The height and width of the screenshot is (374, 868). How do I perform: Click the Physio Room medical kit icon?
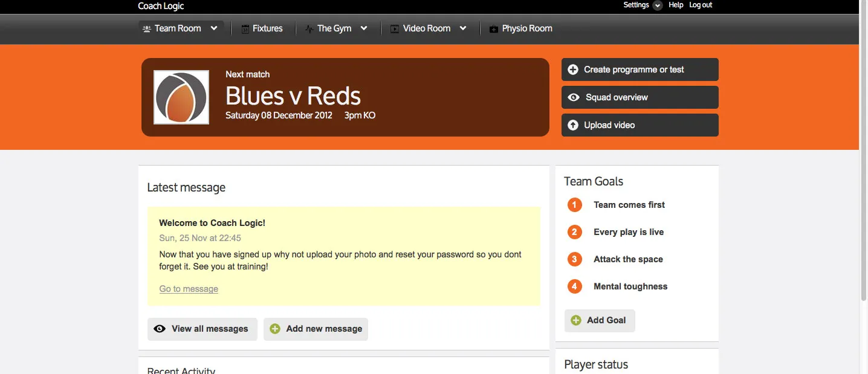[494, 29]
